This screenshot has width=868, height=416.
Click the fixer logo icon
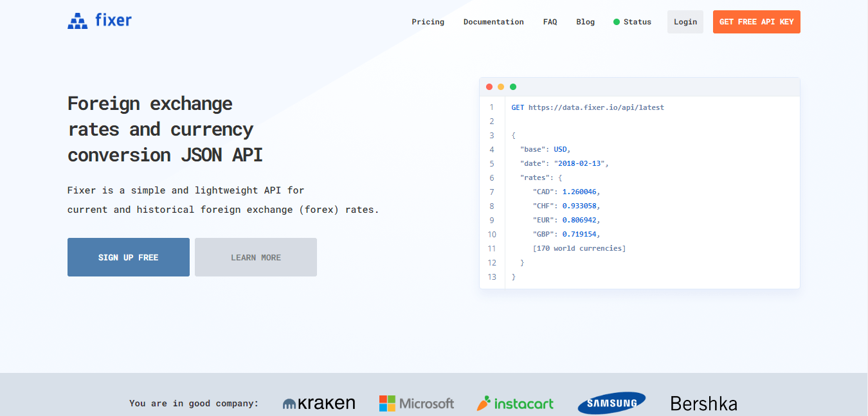tap(77, 21)
